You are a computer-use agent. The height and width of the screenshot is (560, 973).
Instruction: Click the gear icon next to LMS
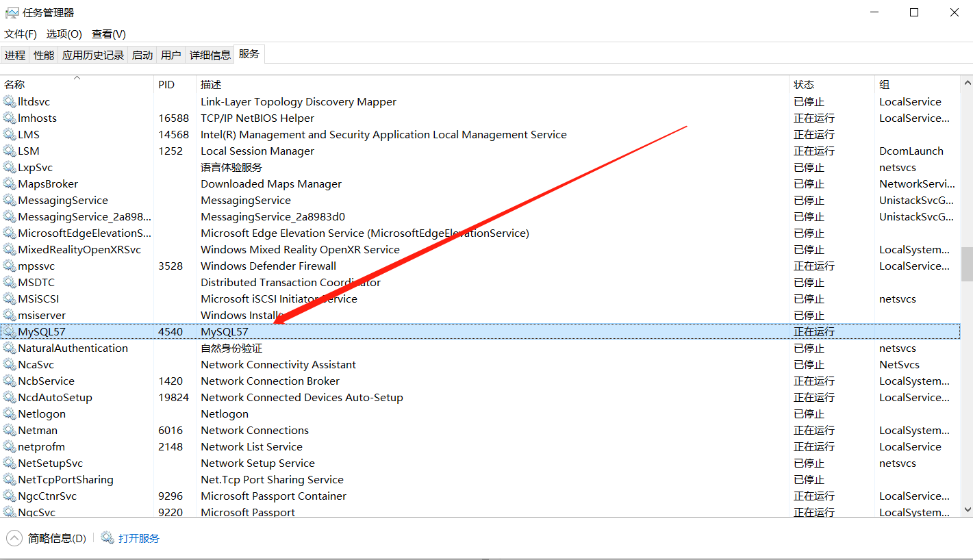pyautogui.click(x=9, y=134)
